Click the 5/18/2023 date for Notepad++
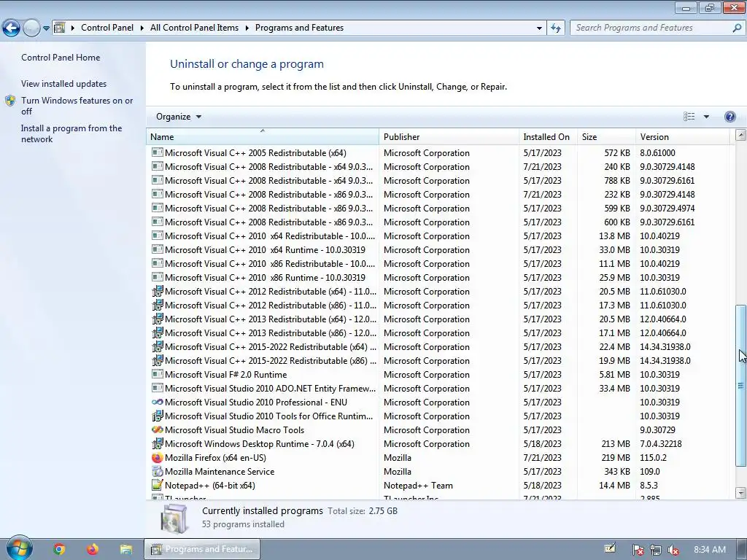This screenshot has height=560, width=747. point(542,485)
